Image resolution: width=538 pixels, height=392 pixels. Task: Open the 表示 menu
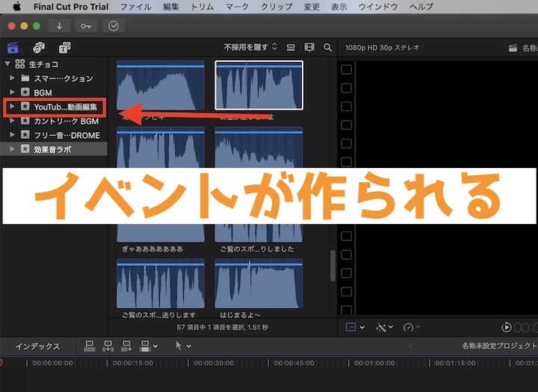[x=339, y=7]
